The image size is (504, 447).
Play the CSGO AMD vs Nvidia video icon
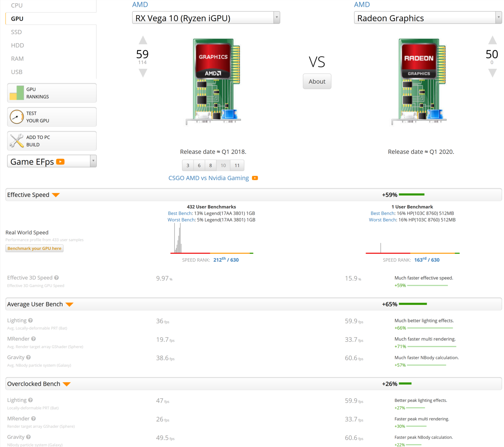pos(255,178)
